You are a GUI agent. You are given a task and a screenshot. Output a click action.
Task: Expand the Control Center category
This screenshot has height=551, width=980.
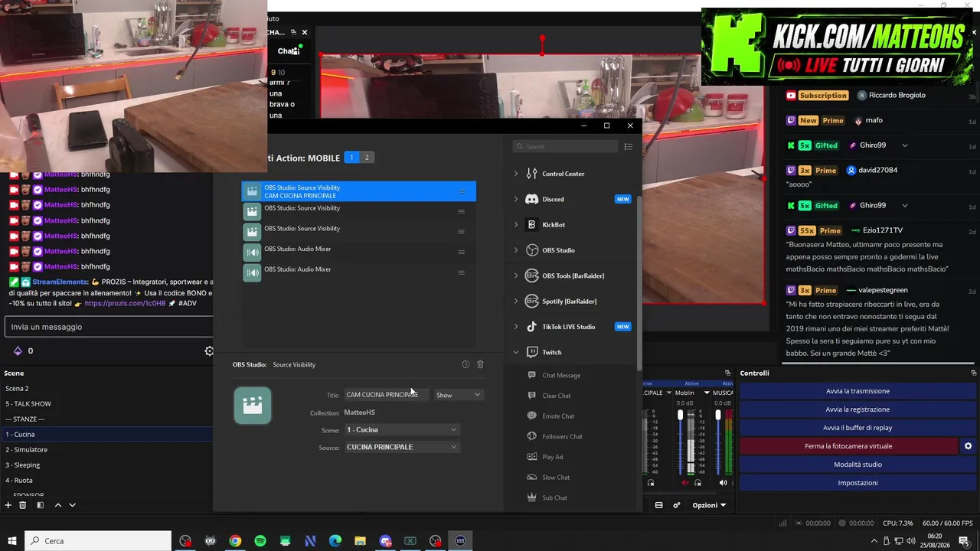pos(516,174)
